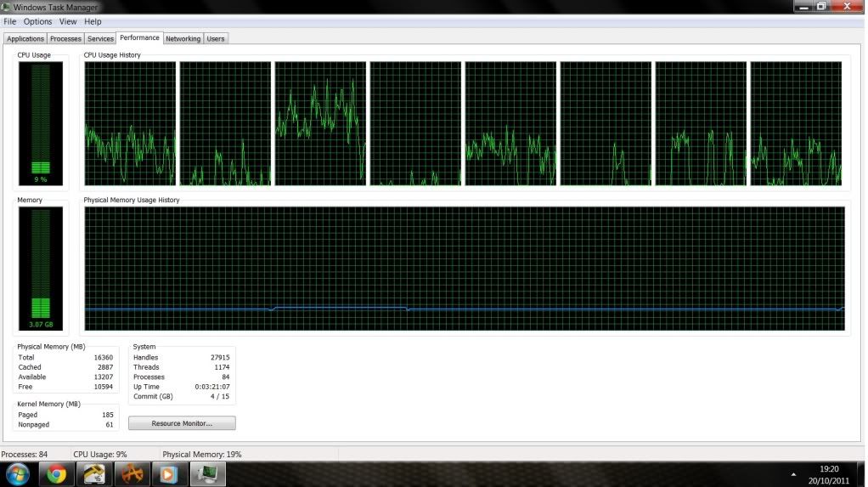
Task: Switch to the Processes tab
Action: (x=65, y=39)
